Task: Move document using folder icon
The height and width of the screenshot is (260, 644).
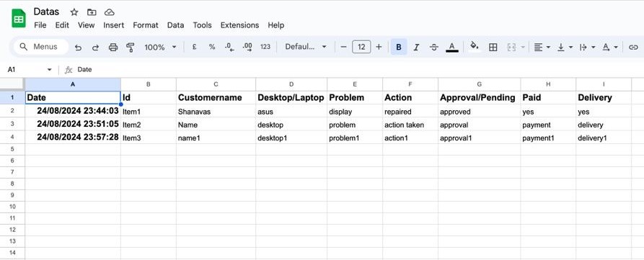Action: click(x=92, y=12)
